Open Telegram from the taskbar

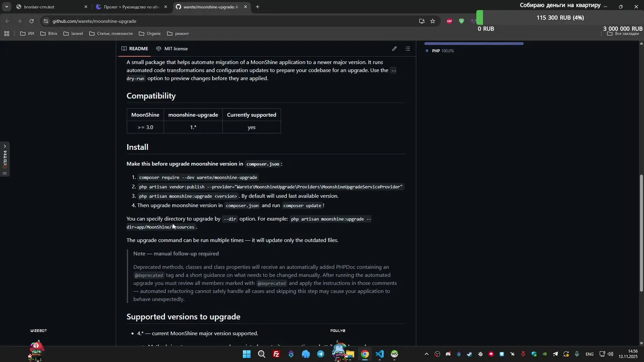320,354
